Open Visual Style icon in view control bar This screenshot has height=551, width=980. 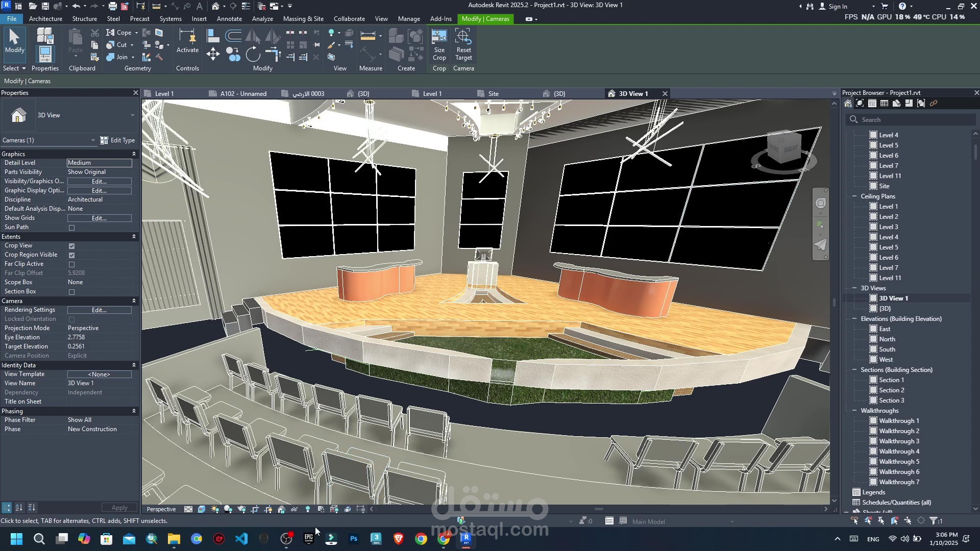click(202, 509)
